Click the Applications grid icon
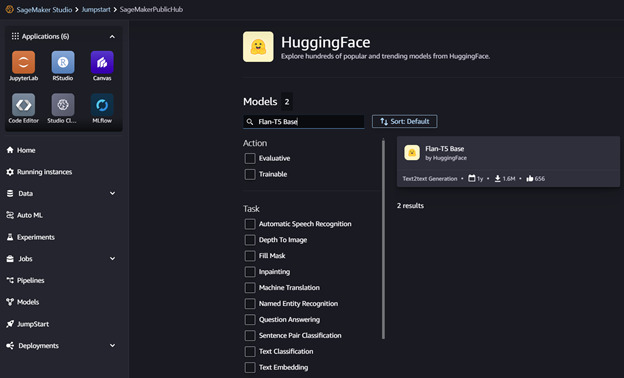The width and height of the screenshot is (624, 378). pos(15,36)
